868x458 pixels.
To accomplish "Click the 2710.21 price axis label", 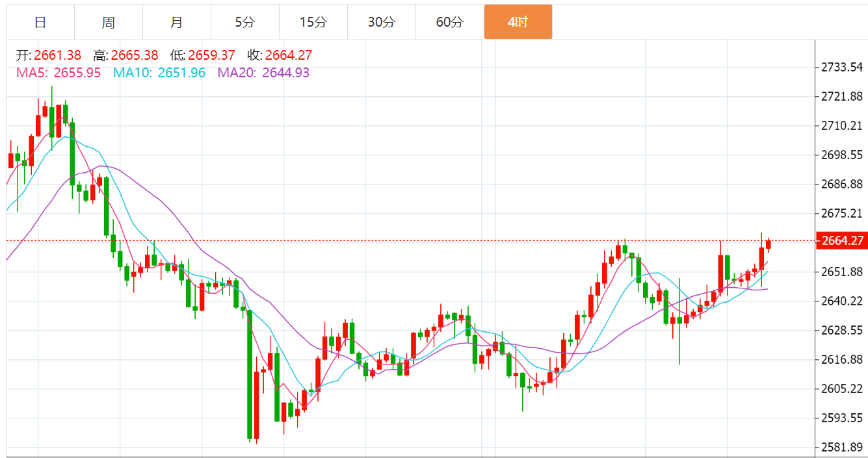I will [842, 126].
